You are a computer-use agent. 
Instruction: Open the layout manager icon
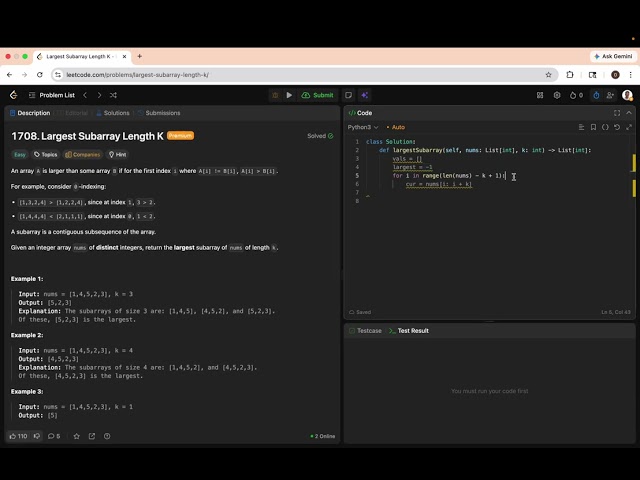(x=540, y=95)
